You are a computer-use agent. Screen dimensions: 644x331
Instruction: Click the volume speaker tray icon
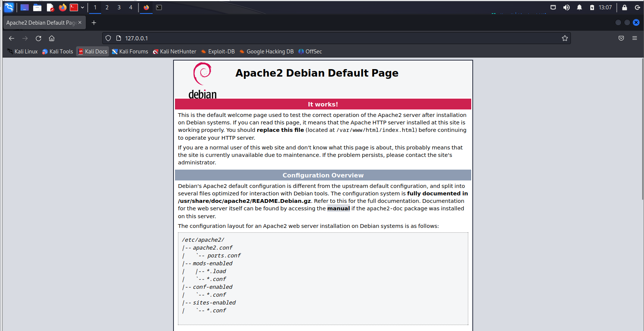[x=566, y=7]
